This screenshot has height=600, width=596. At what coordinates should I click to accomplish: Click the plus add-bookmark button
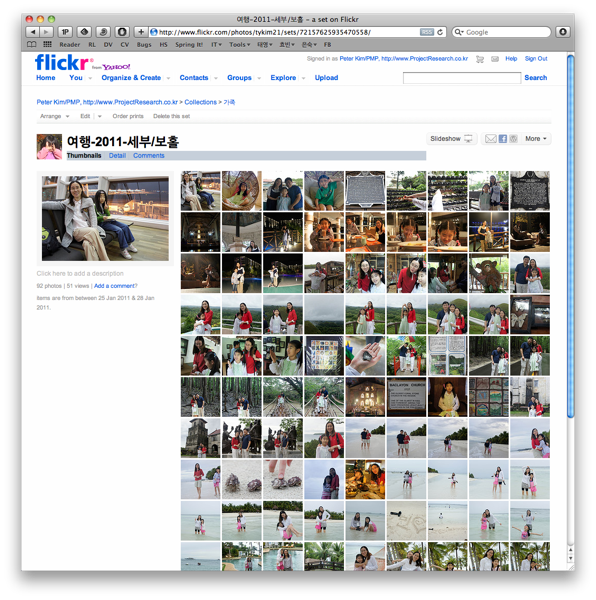pos(141,32)
